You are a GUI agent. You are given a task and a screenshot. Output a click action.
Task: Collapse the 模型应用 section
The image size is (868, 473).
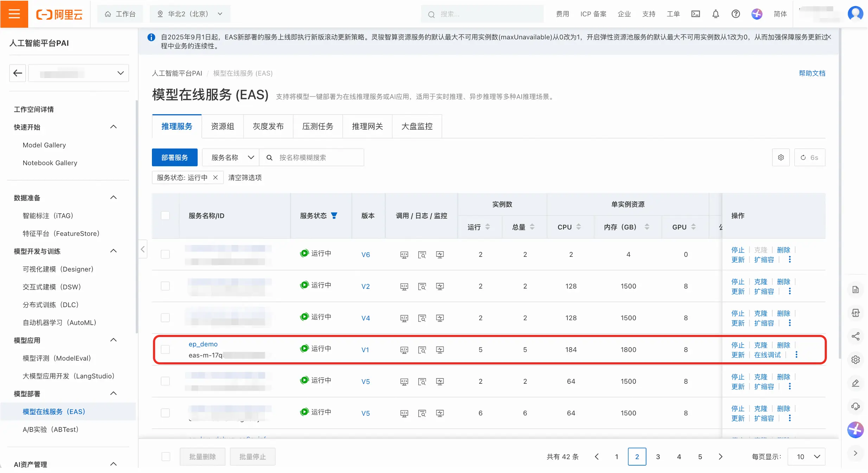coord(113,340)
